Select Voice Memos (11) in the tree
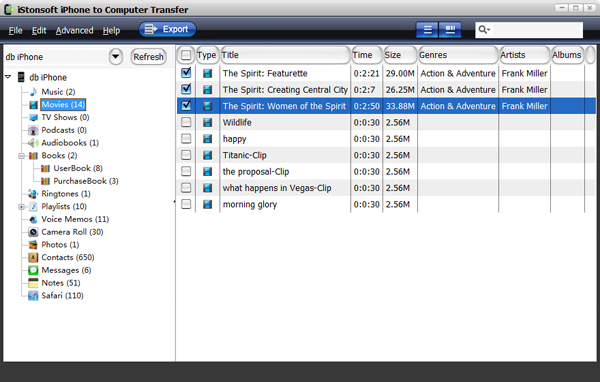This screenshot has height=382, width=600. point(75,219)
